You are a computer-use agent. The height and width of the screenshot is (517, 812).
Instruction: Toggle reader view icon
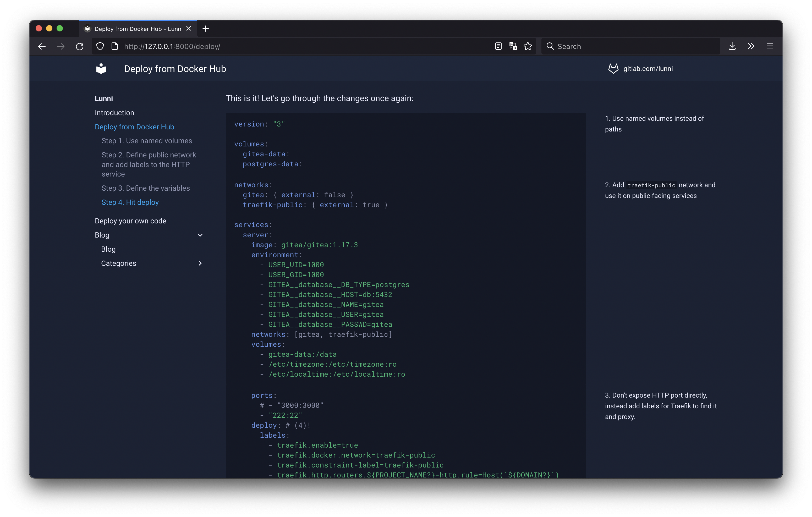coord(498,46)
